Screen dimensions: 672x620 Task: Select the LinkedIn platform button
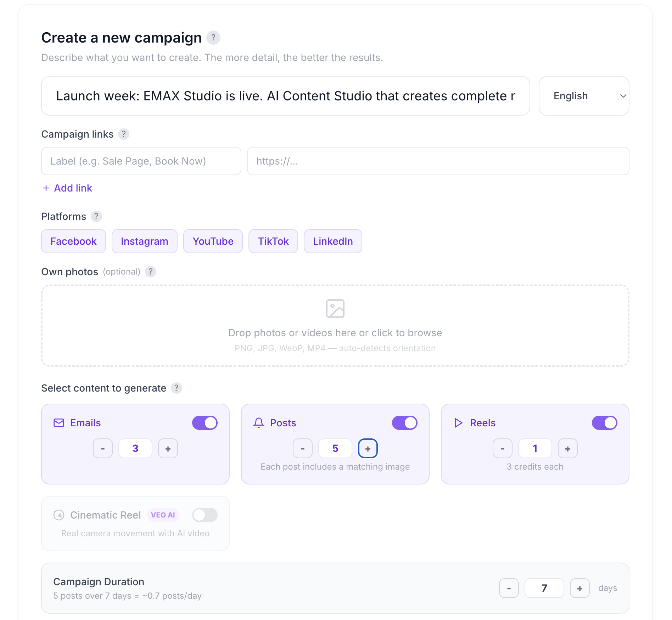332,241
